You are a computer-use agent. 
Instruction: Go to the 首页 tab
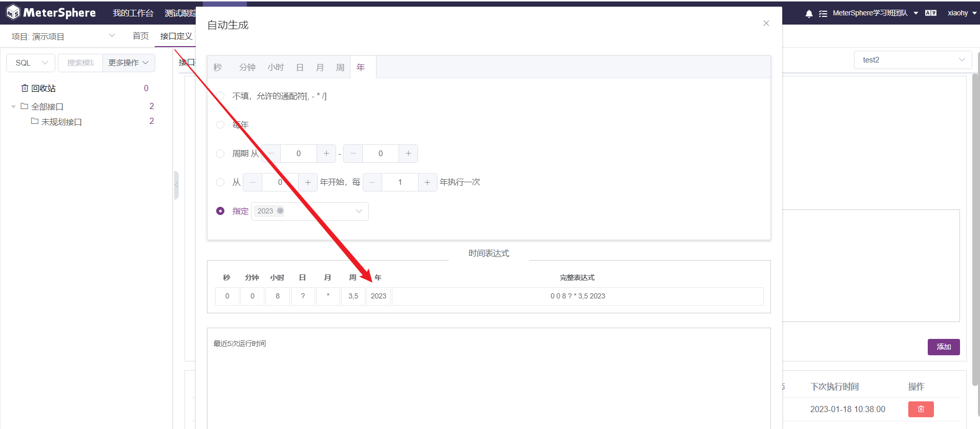point(140,36)
